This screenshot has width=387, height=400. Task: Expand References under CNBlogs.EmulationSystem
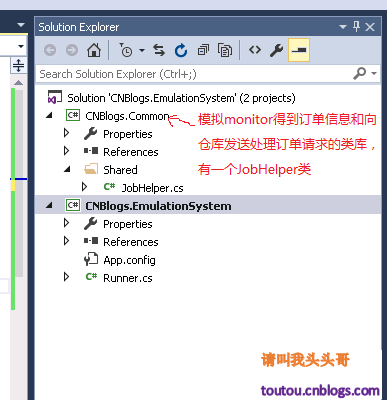(67, 241)
